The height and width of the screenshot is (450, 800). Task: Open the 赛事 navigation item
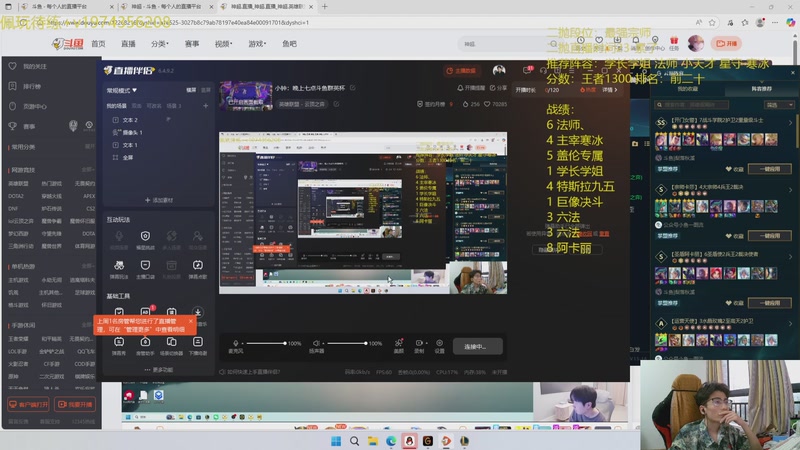[x=192, y=44]
